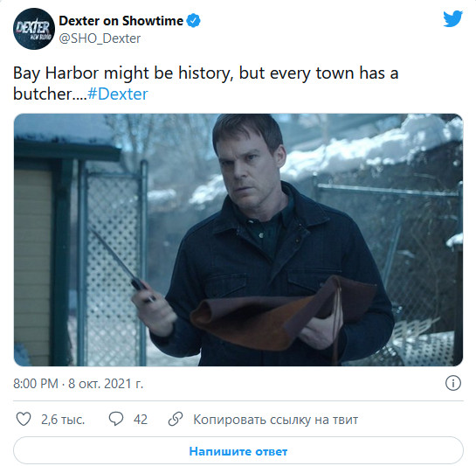Open the 8:00 PM timestamp link
The height and width of the screenshot is (466, 476).
36,384
